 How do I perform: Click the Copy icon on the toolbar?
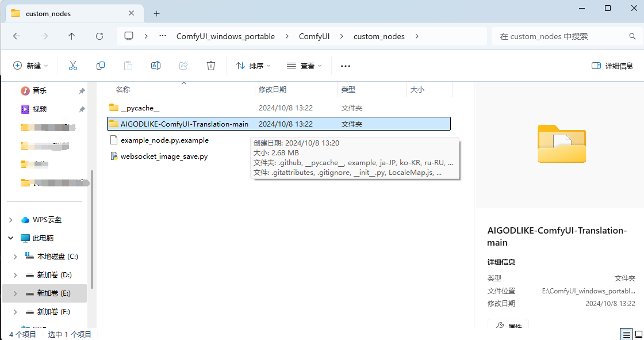click(x=101, y=65)
